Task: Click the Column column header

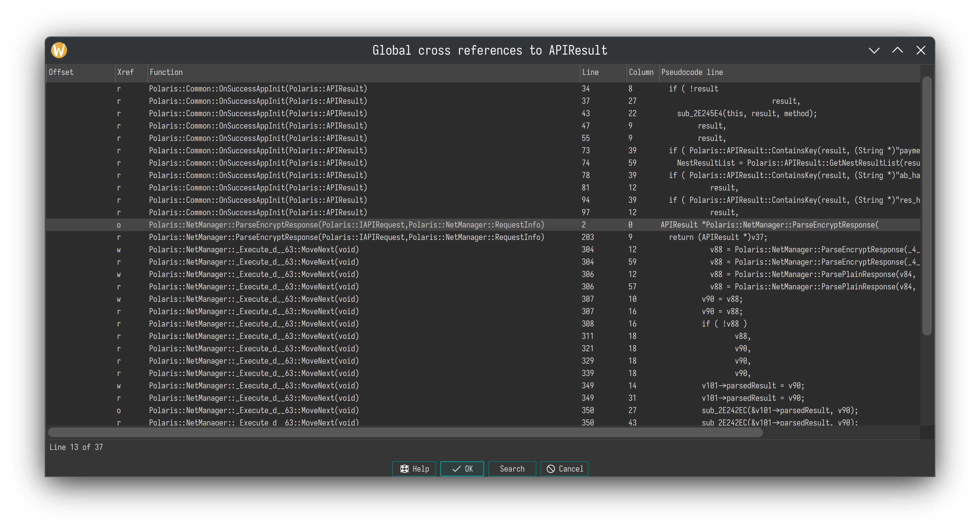Action: coord(641,72)
